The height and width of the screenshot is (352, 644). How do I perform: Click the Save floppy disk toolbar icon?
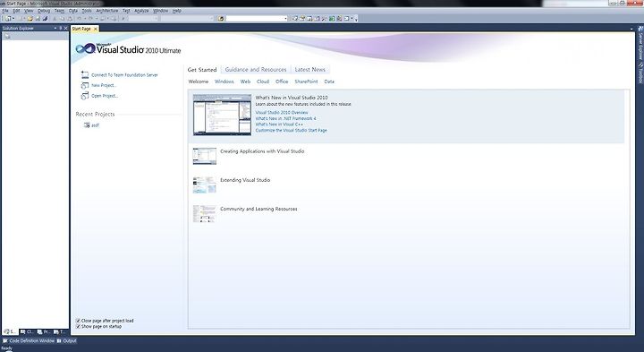tap(38, 19)
